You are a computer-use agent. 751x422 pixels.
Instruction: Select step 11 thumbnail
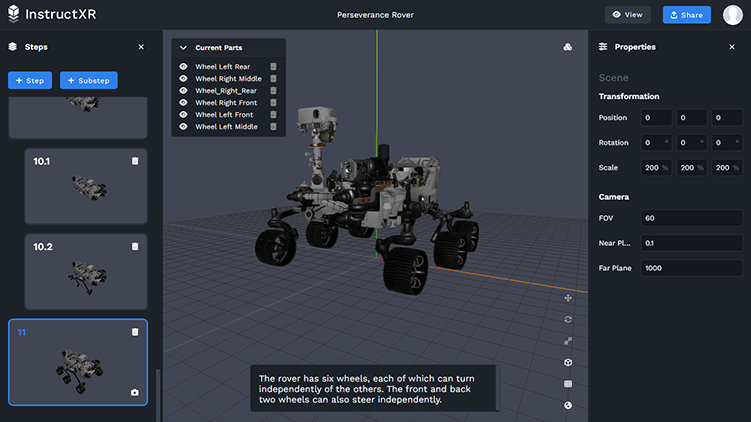tap(78, 362)
